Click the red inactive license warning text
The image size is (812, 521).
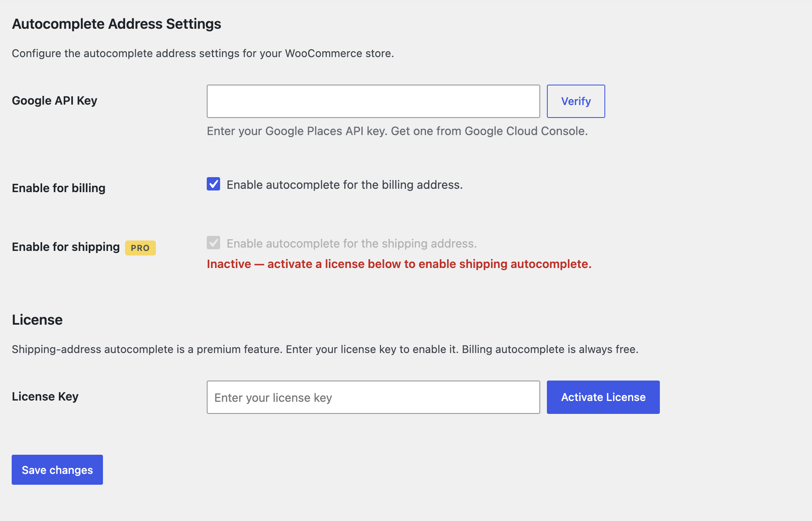[x=399, y=264]
